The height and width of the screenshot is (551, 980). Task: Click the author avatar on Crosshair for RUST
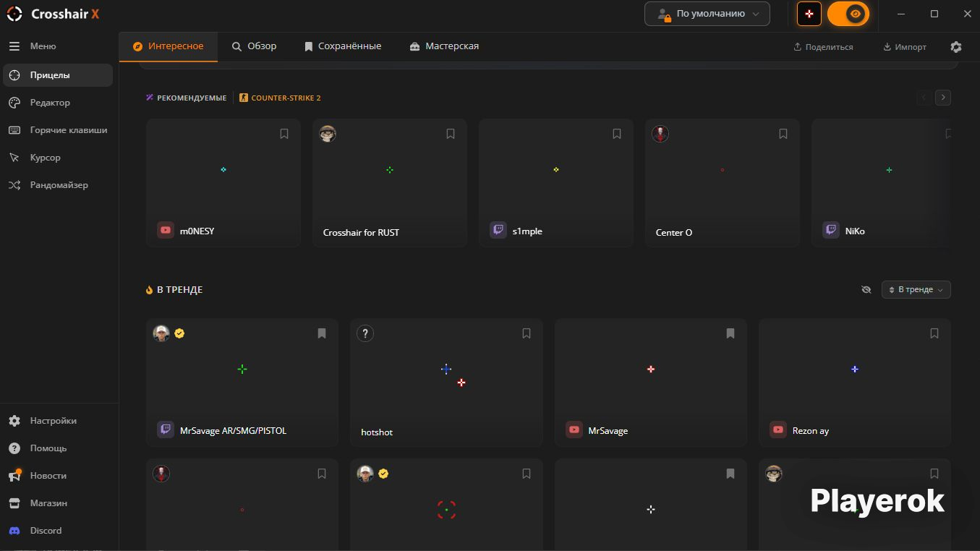(328, 134)
